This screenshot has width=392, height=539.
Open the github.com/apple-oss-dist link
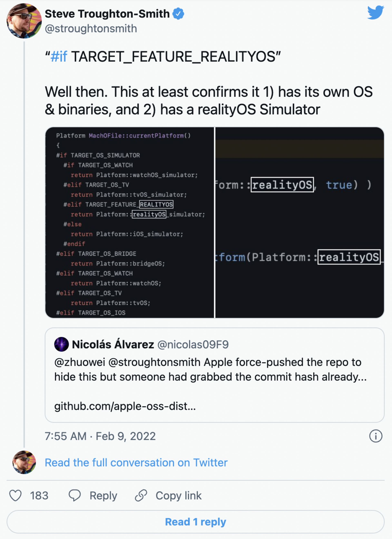coord(125,406)
